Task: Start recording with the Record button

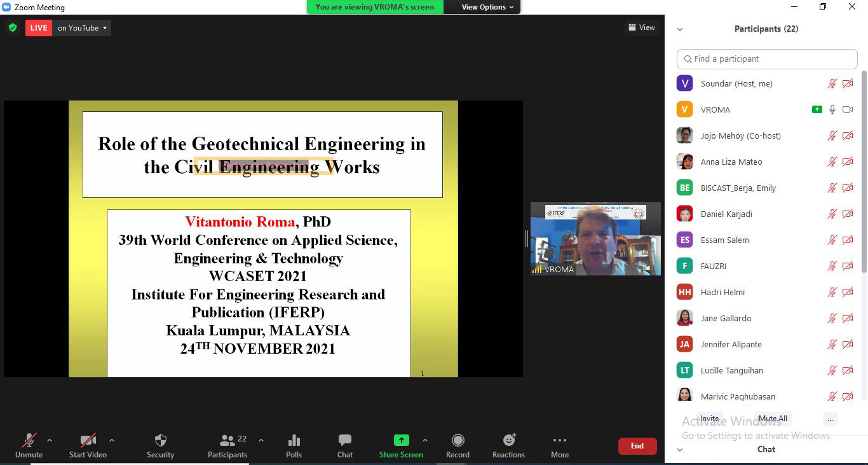Action: click(458, 445)
